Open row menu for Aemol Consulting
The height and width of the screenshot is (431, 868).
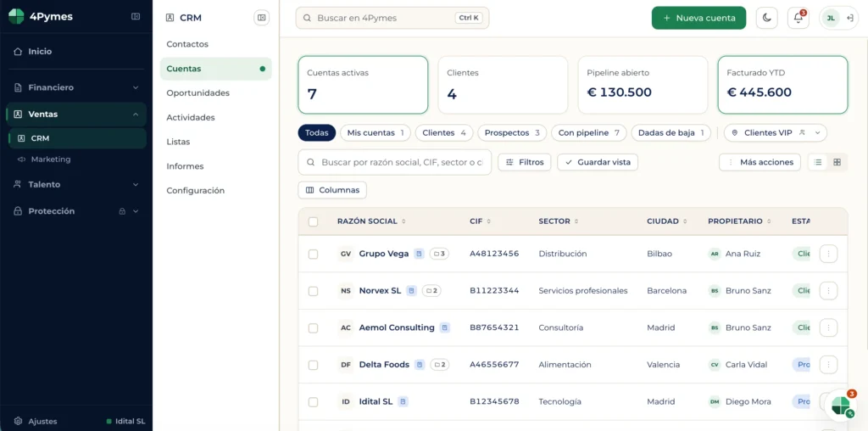[x=828, y=327]
